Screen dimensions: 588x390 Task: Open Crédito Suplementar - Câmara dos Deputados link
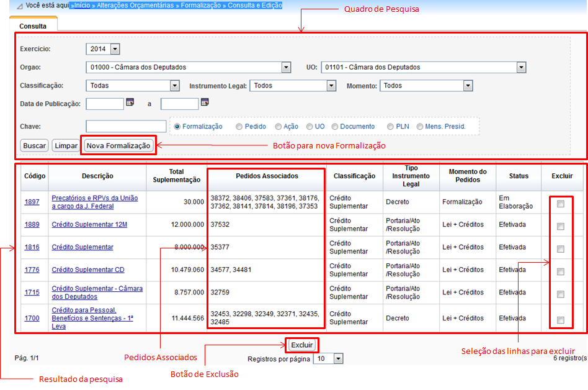point(97,292)
